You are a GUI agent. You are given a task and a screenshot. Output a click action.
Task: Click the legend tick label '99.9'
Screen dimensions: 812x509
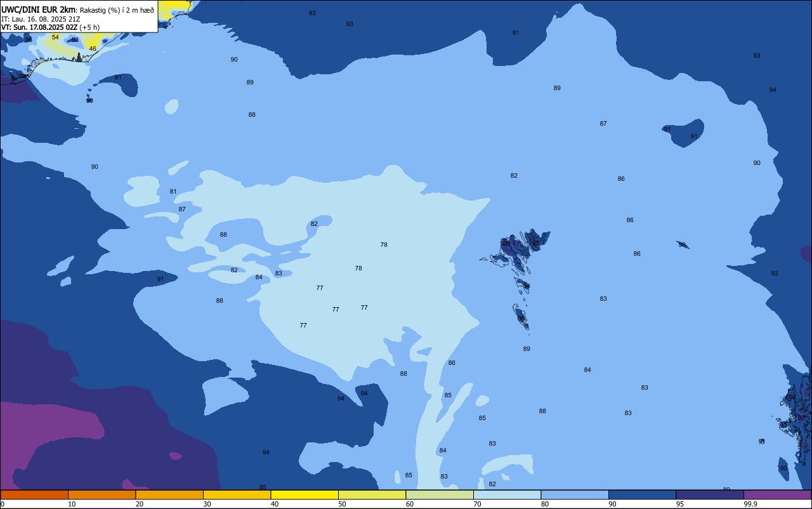click(750, 504)
